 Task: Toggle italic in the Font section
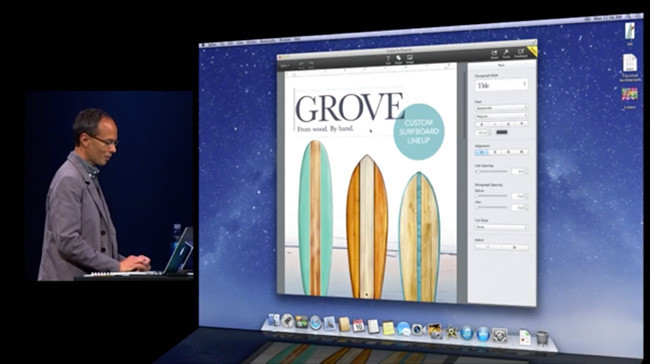495,124
